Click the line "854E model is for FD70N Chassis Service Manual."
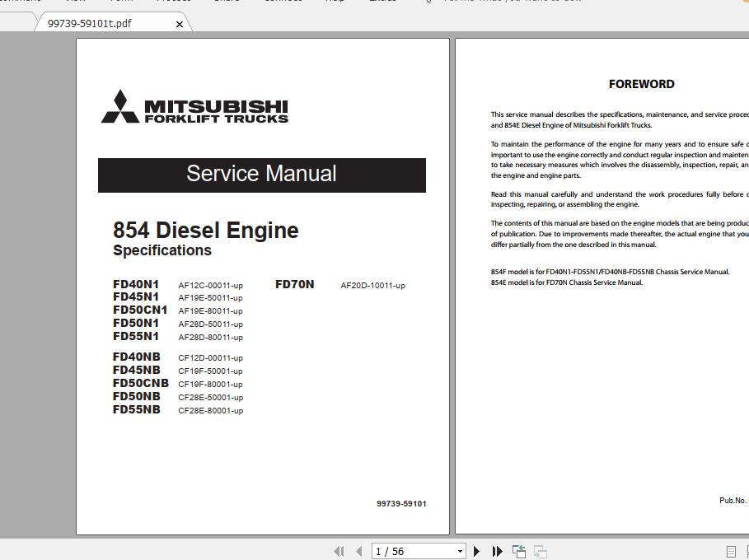The height and width of the screenshot is (560, 749). 567,282
